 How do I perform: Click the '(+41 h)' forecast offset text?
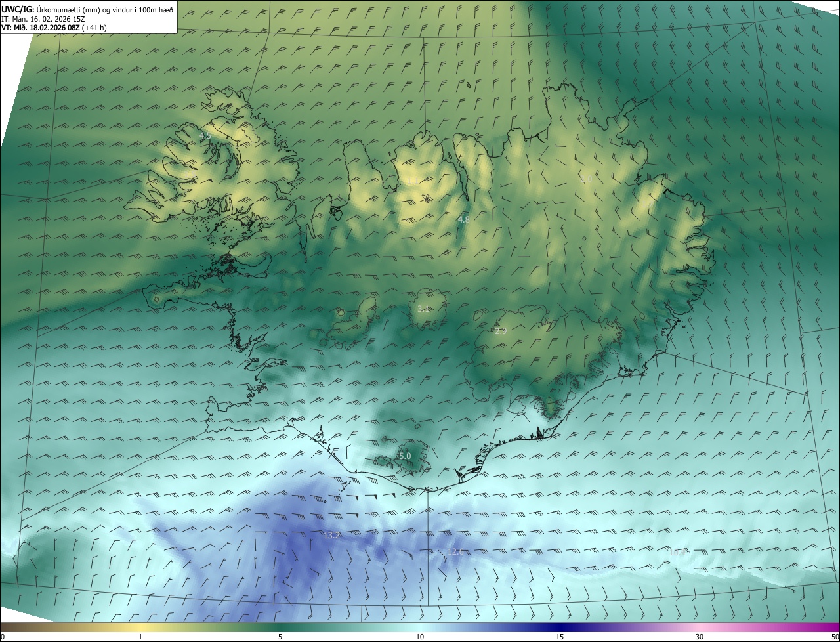pyautogui.click(x=96, y=28)
